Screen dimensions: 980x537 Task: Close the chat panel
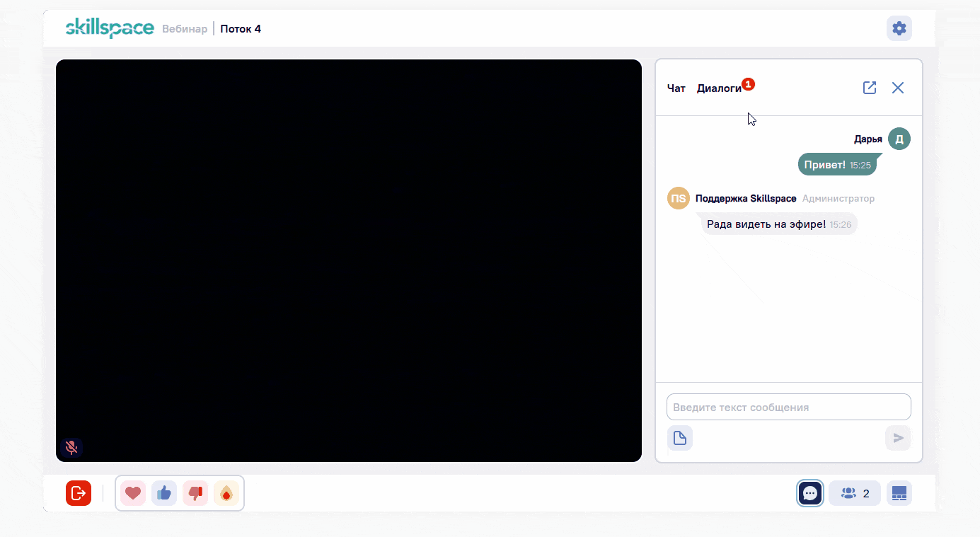pyautogui.click(x=898, y=88)
